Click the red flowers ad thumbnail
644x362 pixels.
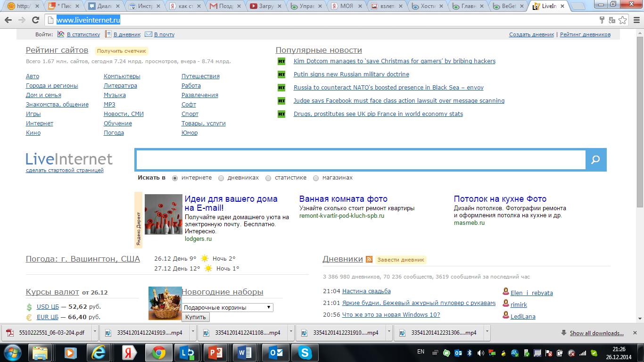pos(164,214)
